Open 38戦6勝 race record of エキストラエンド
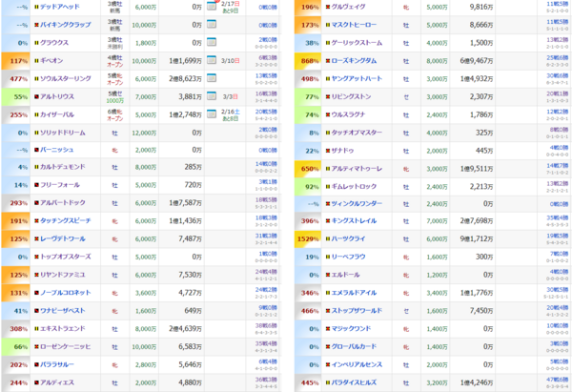 [x=267, y=325]
